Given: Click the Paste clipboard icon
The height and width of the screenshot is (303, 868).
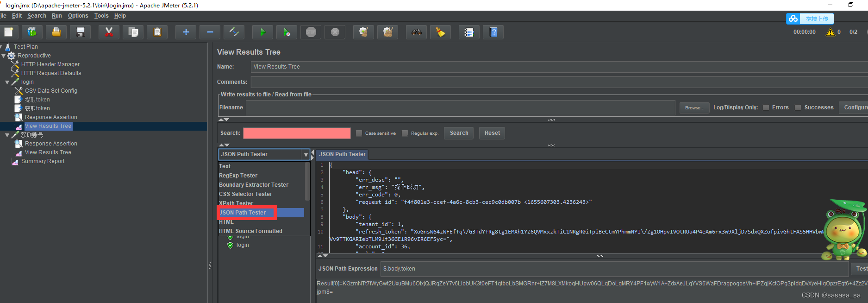Looking at the screenshot, I should coord(157,32).
